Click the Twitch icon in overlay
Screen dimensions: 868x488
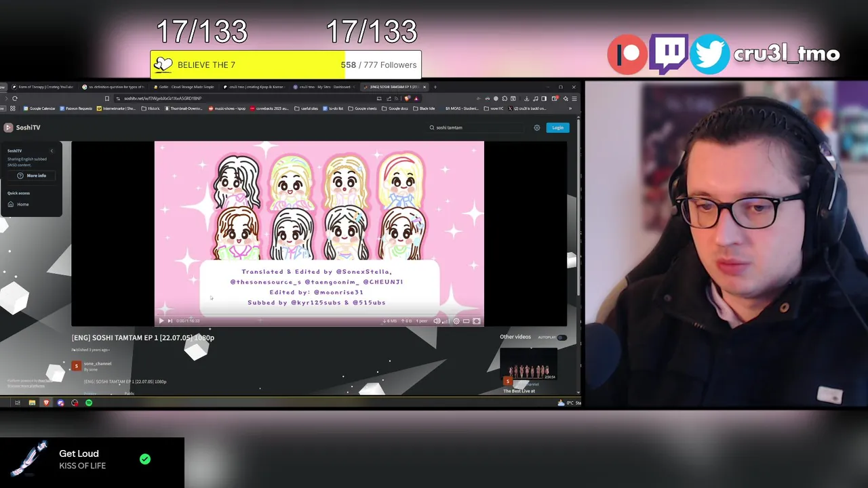click(668, 54)
